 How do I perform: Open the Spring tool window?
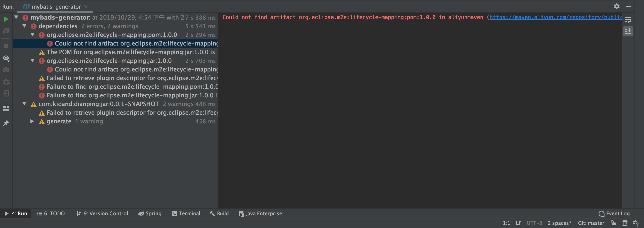150,213
